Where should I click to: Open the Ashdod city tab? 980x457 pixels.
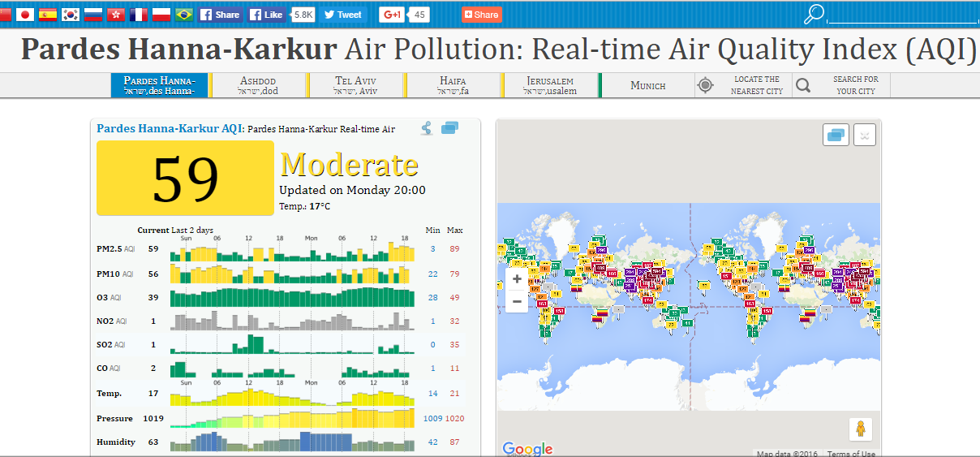point(258,85)
